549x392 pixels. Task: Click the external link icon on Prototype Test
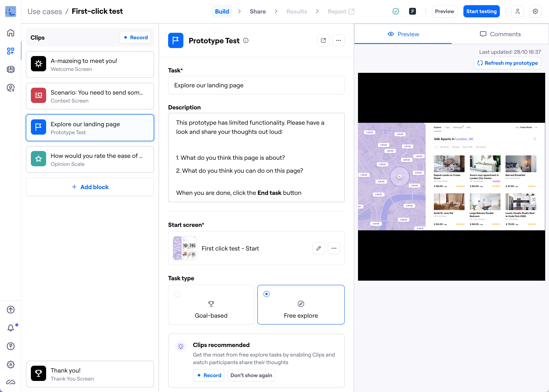pos(323,40)
